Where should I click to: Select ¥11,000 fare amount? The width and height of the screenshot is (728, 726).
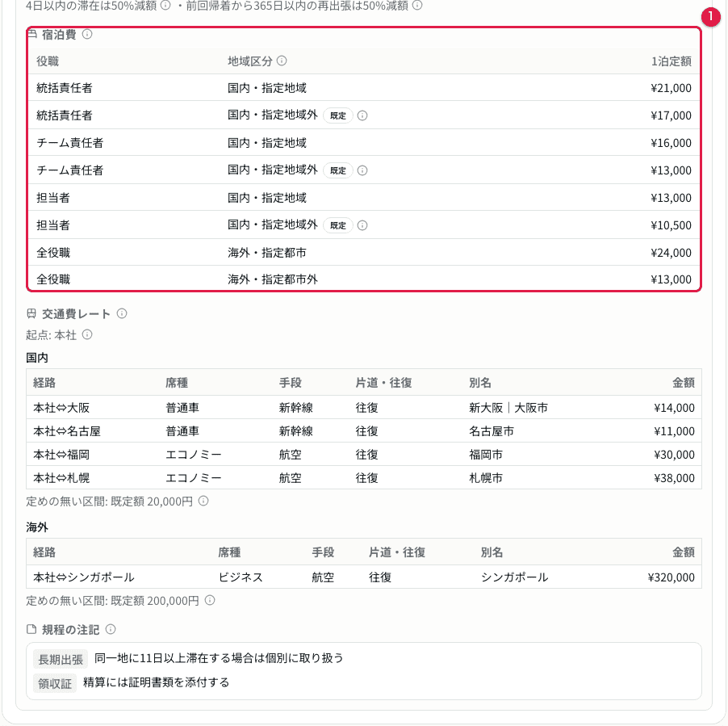coord(674,431)
